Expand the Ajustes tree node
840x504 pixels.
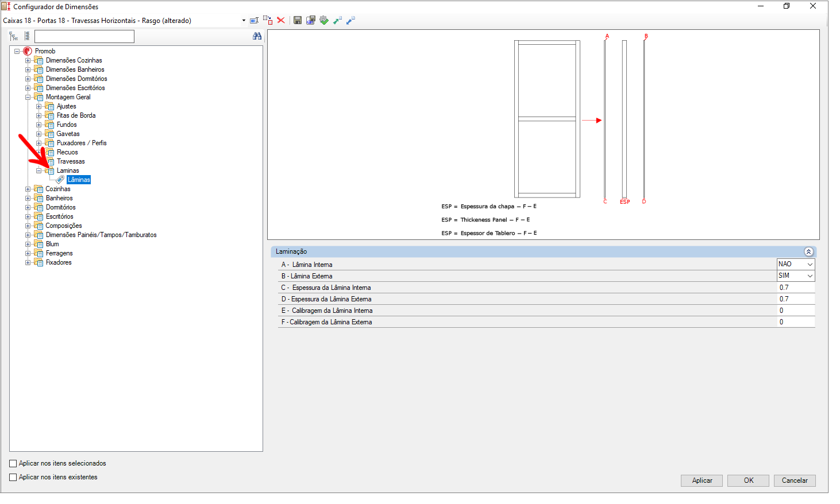pos(38,106)
